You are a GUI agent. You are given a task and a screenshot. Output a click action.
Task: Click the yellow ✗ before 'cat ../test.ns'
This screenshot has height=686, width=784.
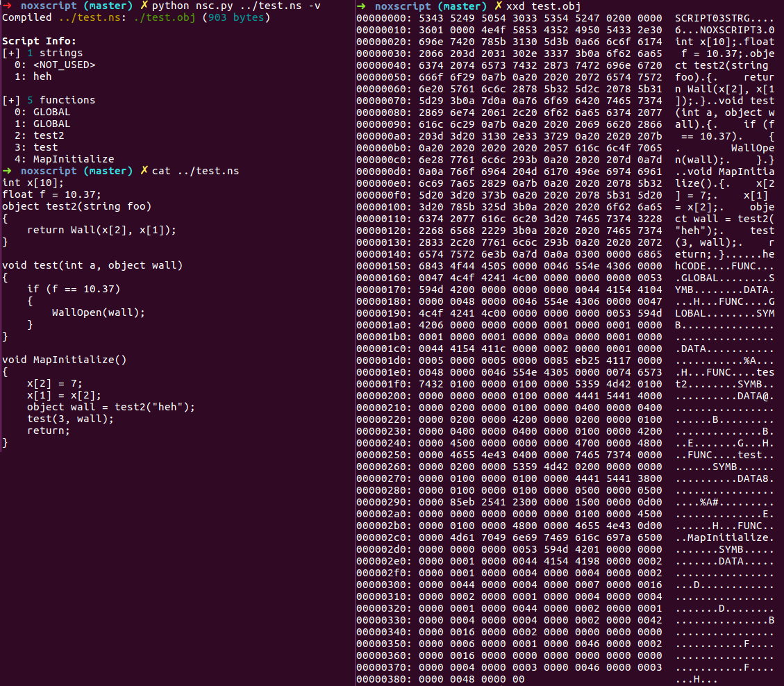click(x=144, y=171)
